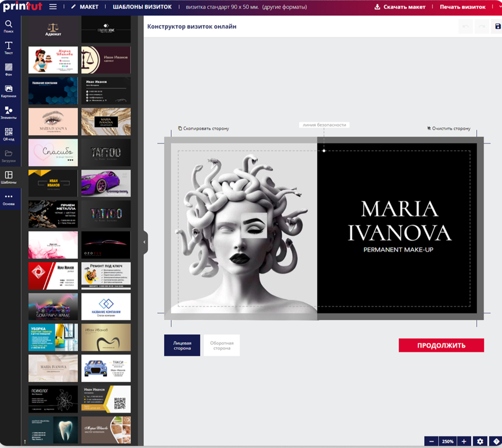Select PERMANENT MAKE-UP text on card

[x=398, y=250]
